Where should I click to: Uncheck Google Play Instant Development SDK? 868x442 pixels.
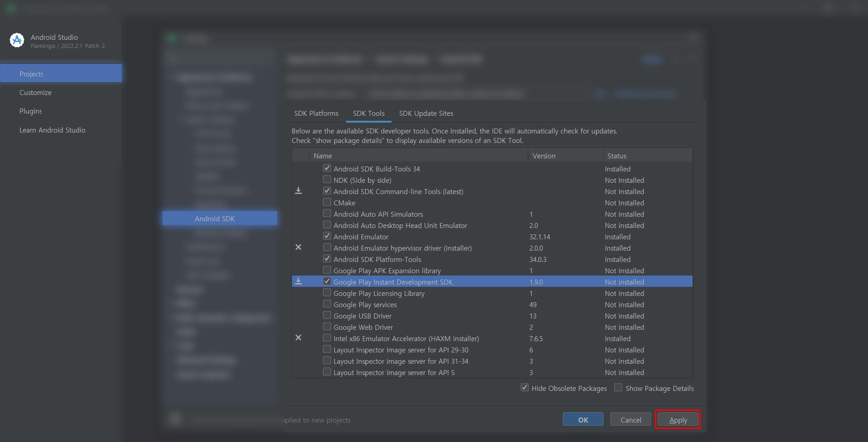pyautogui.click(x=327, y=281)
